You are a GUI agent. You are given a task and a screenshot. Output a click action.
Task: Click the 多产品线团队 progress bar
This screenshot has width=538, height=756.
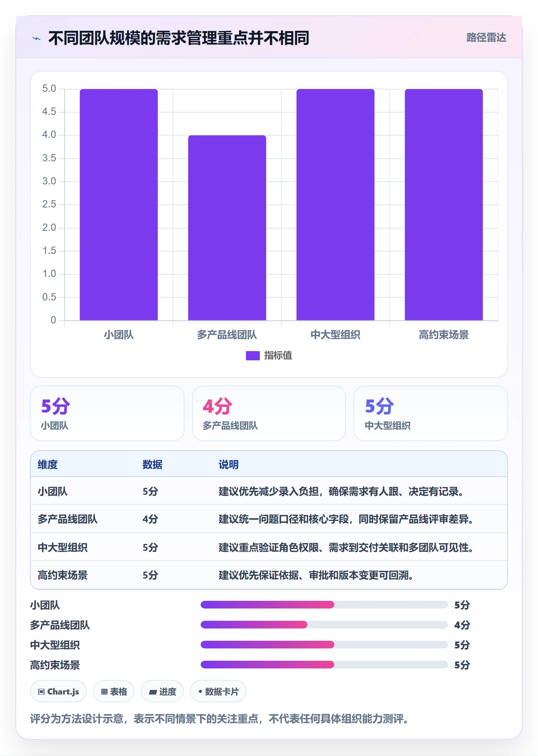[x=324, y=625]
